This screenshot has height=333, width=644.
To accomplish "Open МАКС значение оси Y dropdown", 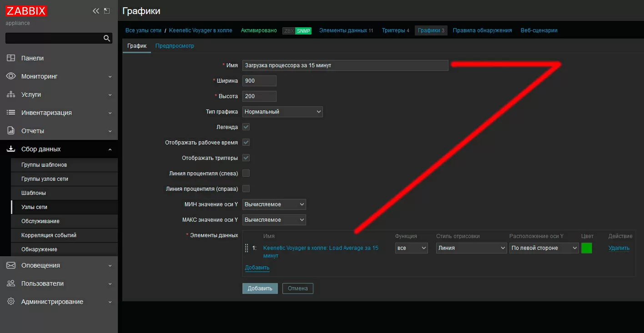I will (274, 220).
